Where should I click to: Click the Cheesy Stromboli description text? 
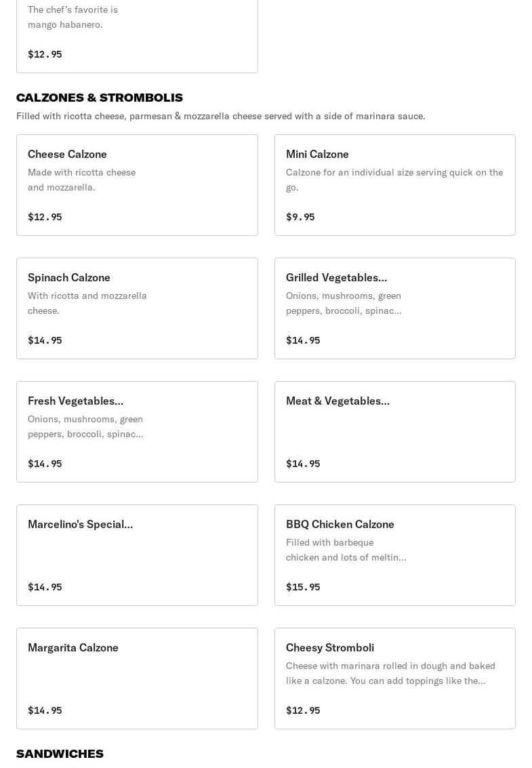pos(390,673)
